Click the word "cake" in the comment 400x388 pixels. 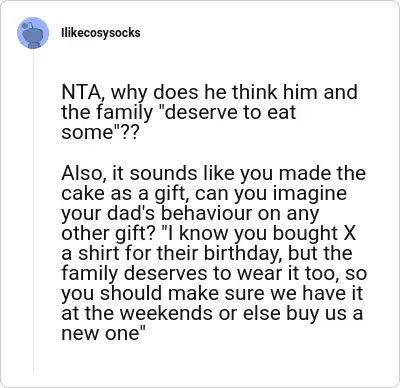pos(78,194)
